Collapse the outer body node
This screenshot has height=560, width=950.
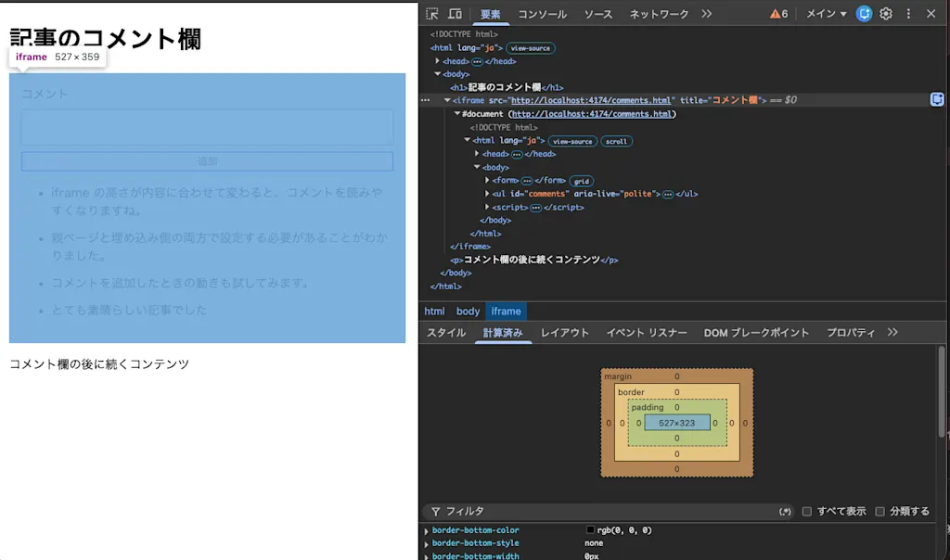point(438,74)
